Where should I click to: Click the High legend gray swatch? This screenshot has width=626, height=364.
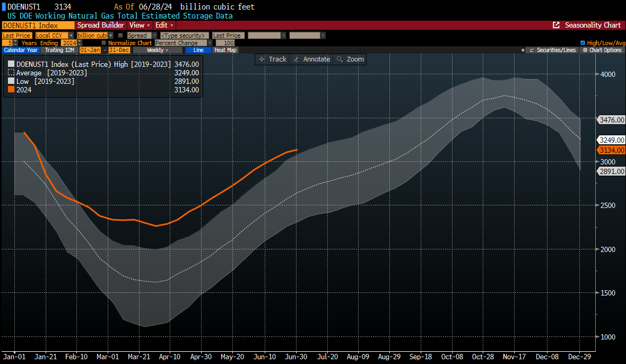point(11,64)
